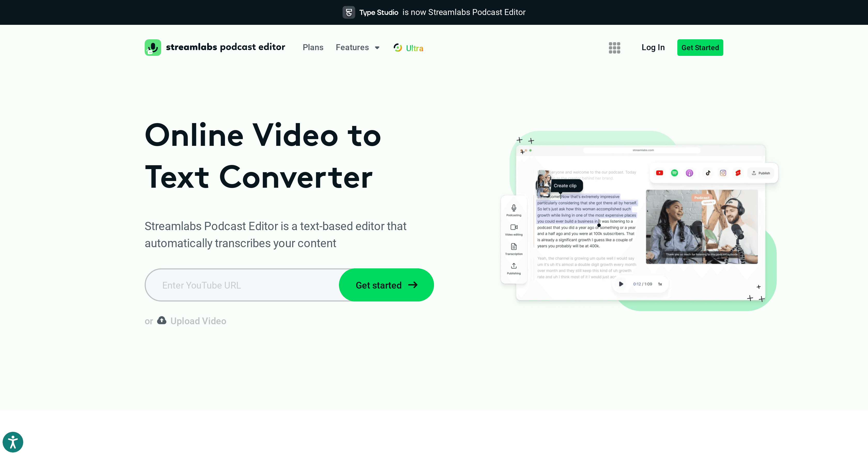The width and height of the screenshot is (868, 453).
Task: Click the Upload Video link
Action: click(x=198, y=321)
